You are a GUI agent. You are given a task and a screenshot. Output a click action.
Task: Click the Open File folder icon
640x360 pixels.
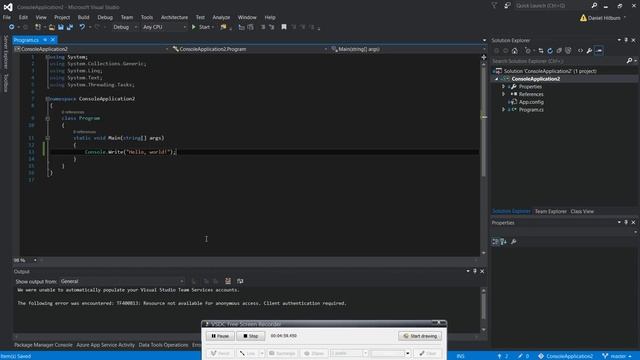click(x=51, y=27)
